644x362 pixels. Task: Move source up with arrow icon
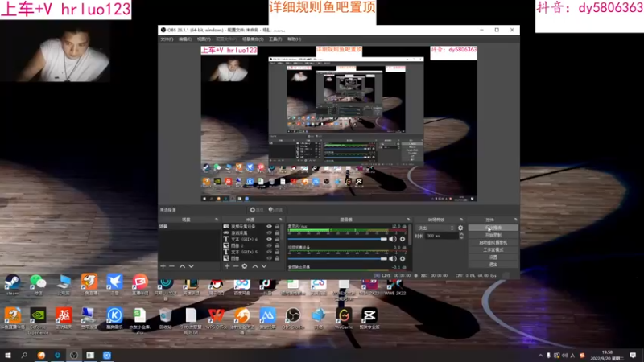pyautogui.click(x=255, y=266)
